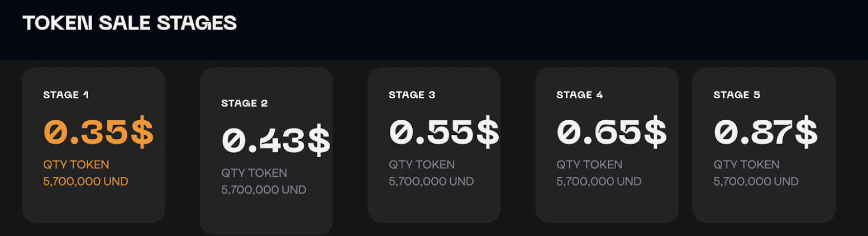The image size is (868, 236).
Task: Click the 0.65$ price value
Action: tap(612, 133)
